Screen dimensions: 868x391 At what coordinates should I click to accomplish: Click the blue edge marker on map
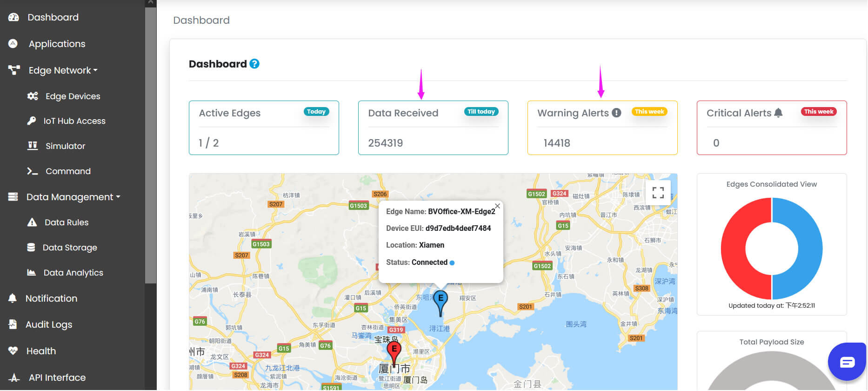coord(440,303)
